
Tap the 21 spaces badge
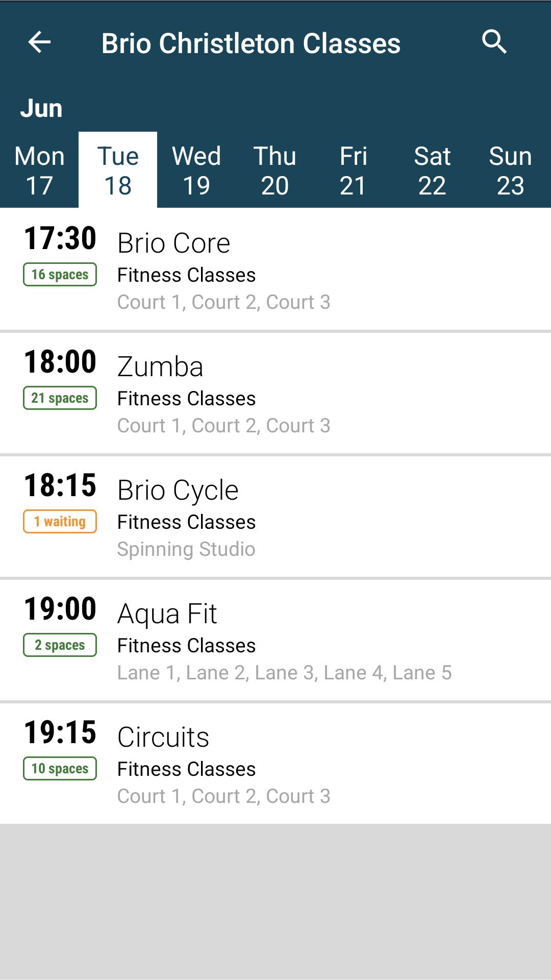click(x=60, y=398)
